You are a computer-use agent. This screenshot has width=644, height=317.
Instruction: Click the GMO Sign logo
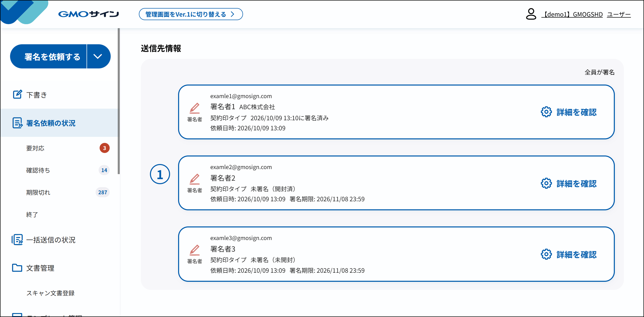(88, 14)
